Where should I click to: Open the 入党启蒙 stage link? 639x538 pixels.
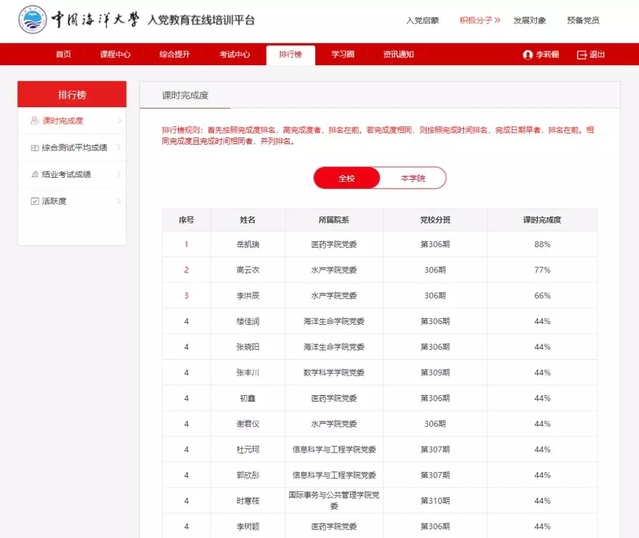click(x=422, y=20)
